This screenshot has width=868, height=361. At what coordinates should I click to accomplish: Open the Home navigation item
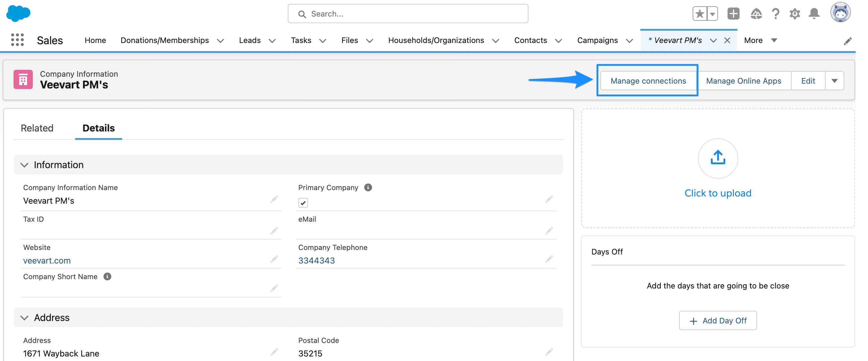[x=95, y=40]
